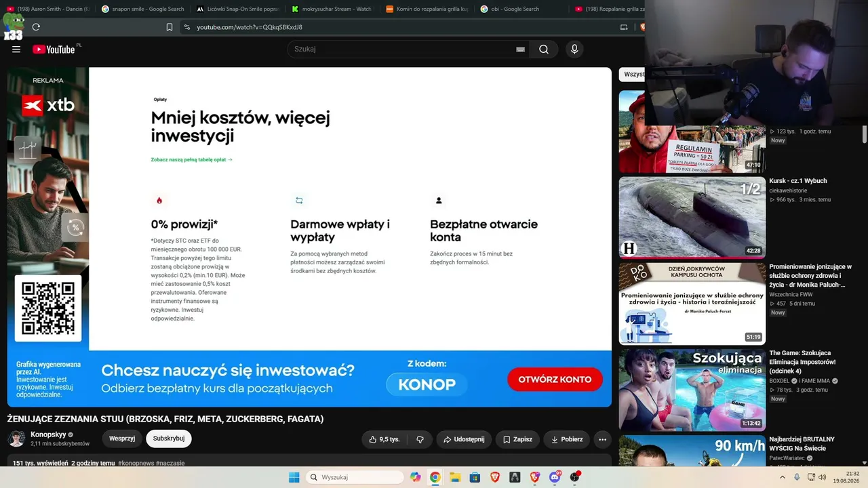Download the video with Pobierz
Viewport: 868px width, 488px height.
point(566,439)
